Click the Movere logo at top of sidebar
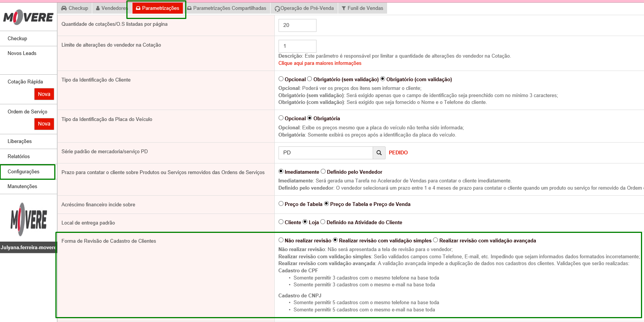This screenshot has height=322, width=644. (x=28, y=17)
